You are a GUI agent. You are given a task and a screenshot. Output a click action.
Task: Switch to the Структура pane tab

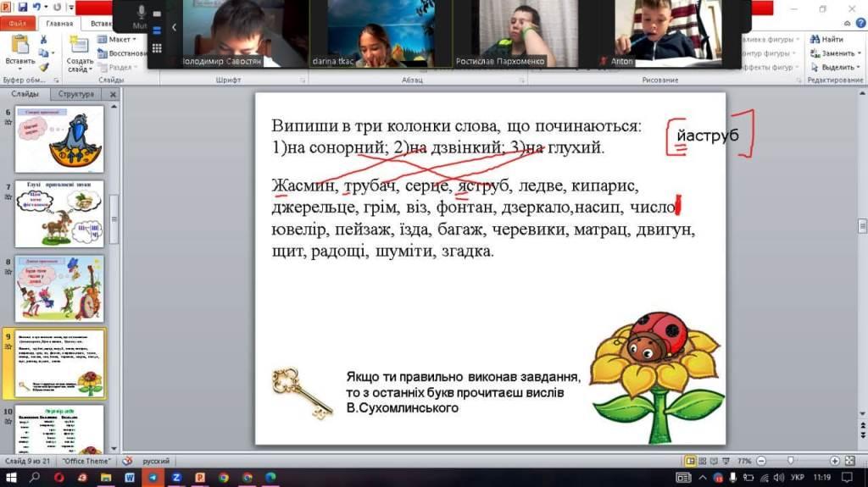coord(77,94)
